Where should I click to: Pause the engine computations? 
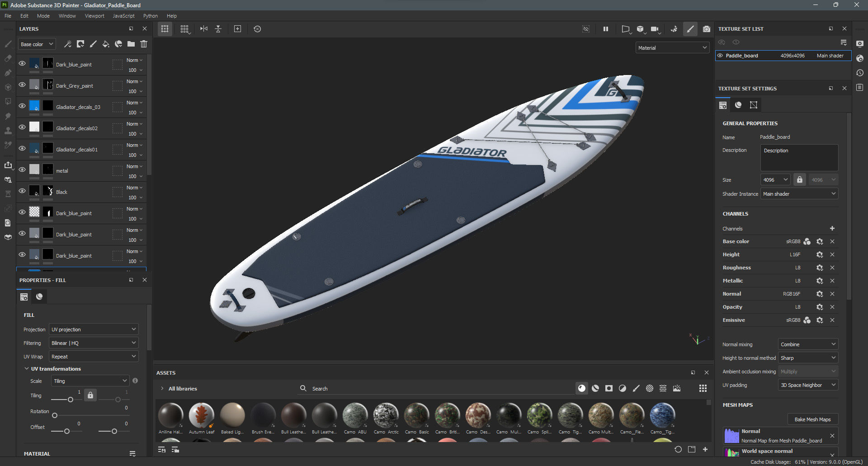[x=606, y=29]
